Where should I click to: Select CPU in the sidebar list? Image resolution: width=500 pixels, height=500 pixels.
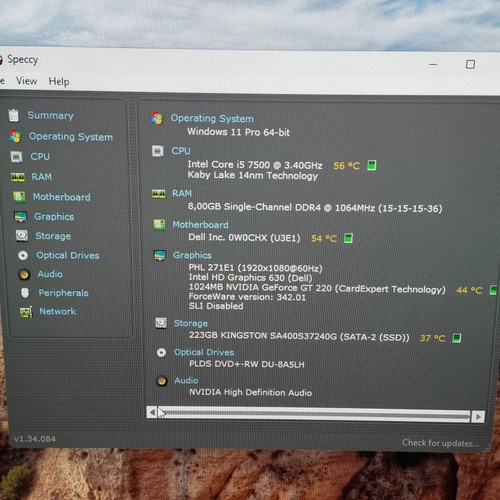pos(40,156)
